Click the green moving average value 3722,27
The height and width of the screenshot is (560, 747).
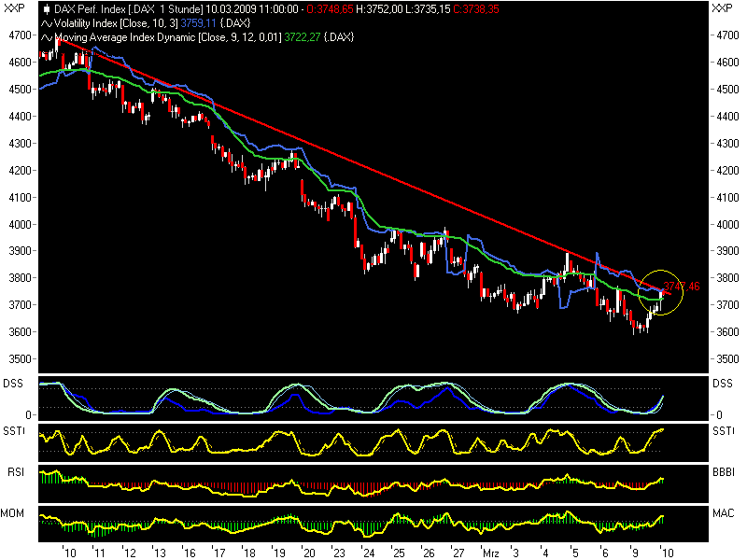coord(302,37)
